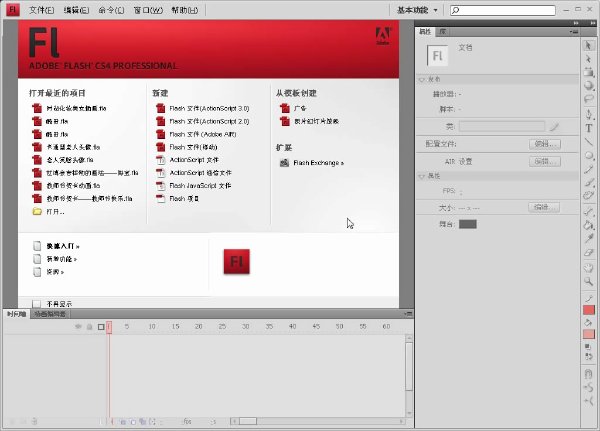Screen dimensions: 600x431
Task: Toggle the timeline eye visibility column icon
Action: (x=78, y=327)
